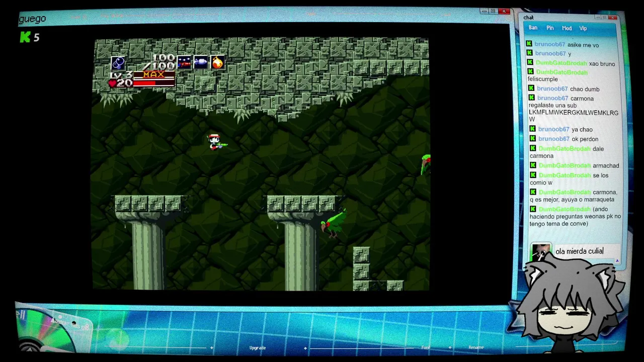Click the red health bar in HUD

(x=154, y=83)
